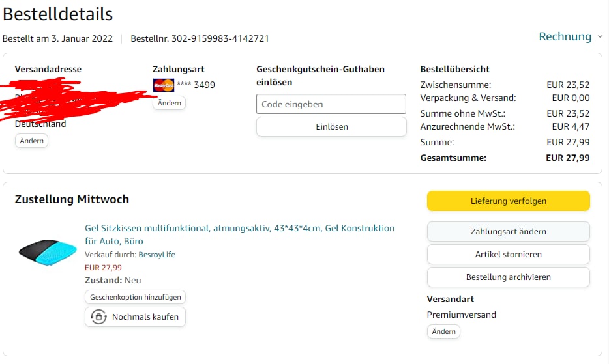The height and width of the screenshot is (364, 609).
Task: Click 'Geschenkoption hinzufügen' button
Action: tap(135, 297)
